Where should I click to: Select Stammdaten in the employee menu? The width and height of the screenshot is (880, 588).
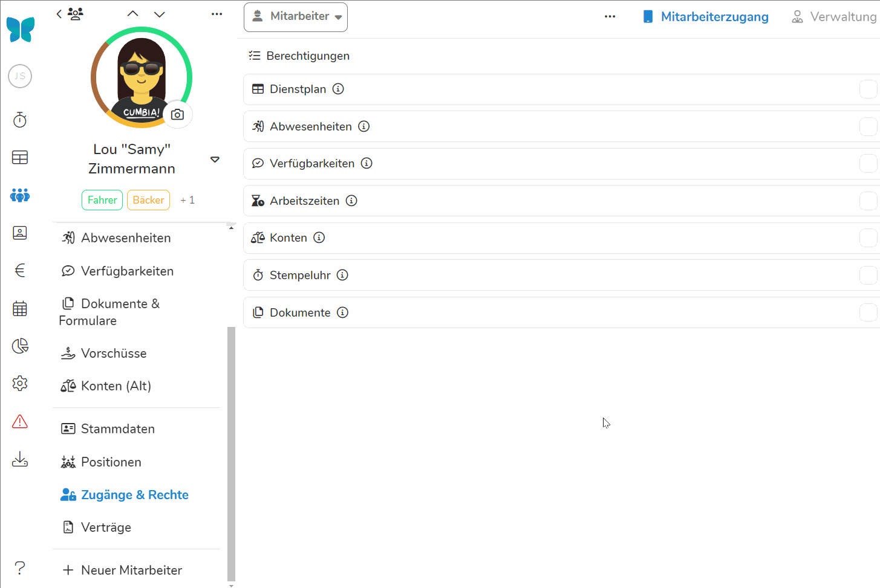coord(117,428)
